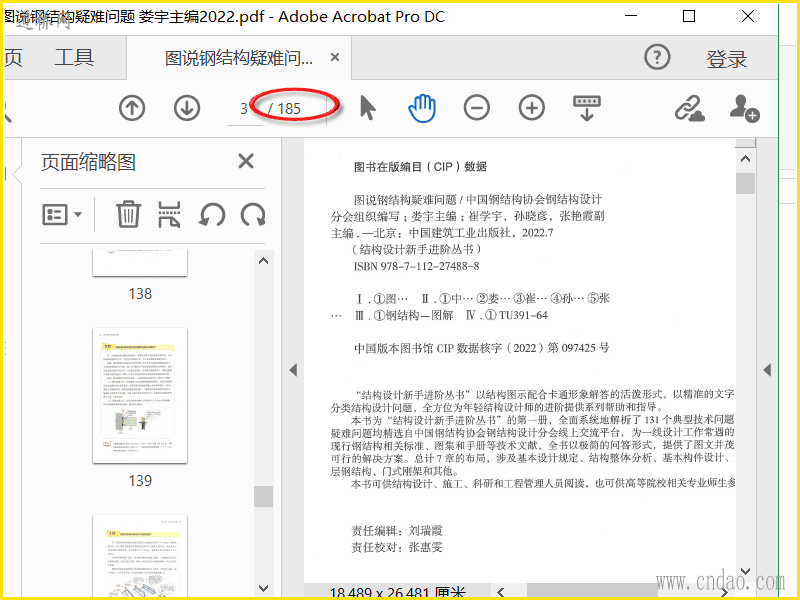Screen dimensions: 800x600
Task: Go to next page with the down arrow icon
Action: (187, 108)
